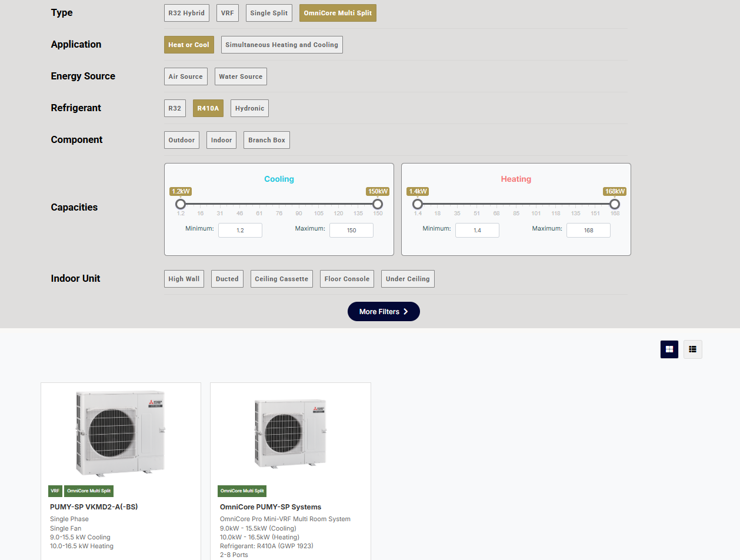
Task: Click 'Refrigerant: R410A (GWP 1923)' text
Action: [266, 546]
